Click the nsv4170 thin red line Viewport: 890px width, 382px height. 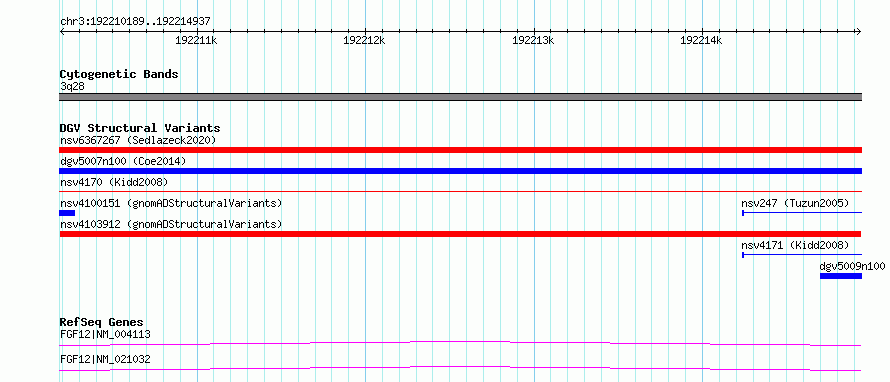tap(460, 192)
